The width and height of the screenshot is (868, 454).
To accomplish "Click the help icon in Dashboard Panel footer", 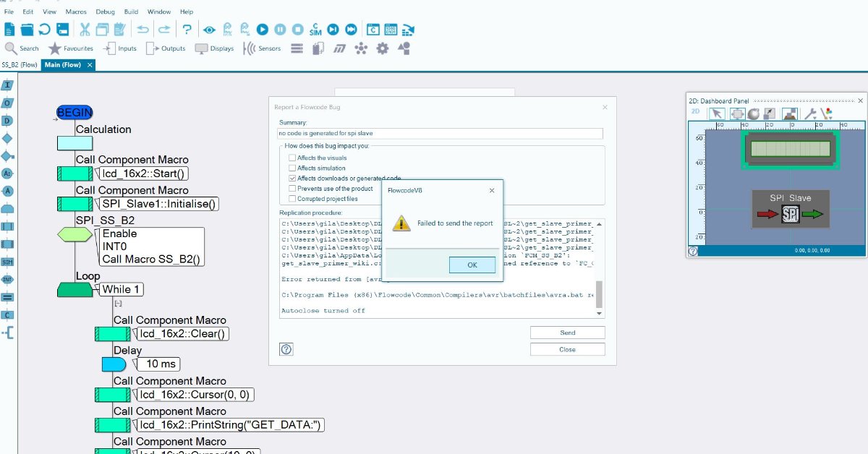I will coord(693,251).
